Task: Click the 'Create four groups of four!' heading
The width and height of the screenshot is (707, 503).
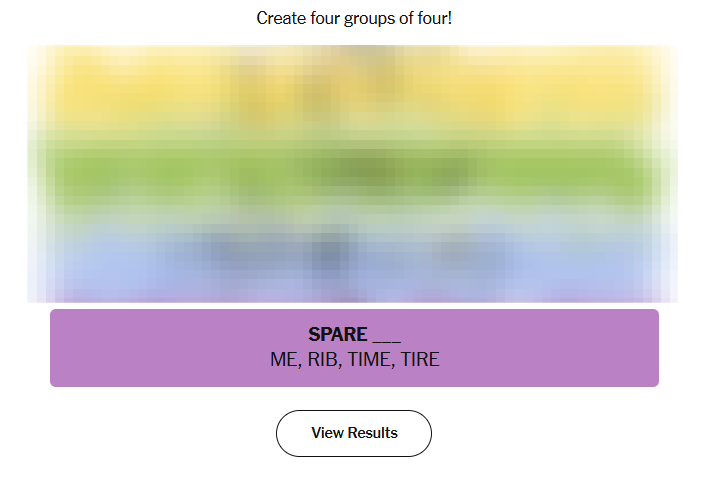Action: tap(354, 18)
